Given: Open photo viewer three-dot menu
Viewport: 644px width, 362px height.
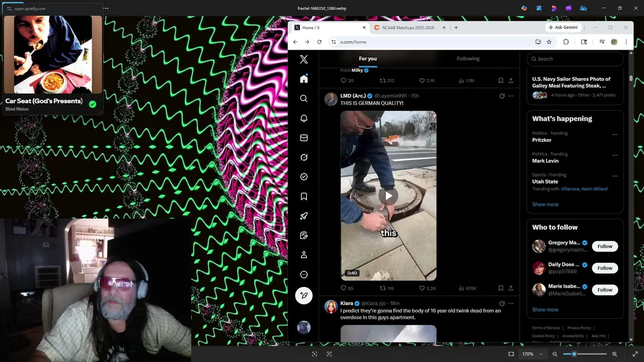Looking at the screenshot, I should [106, 8].
